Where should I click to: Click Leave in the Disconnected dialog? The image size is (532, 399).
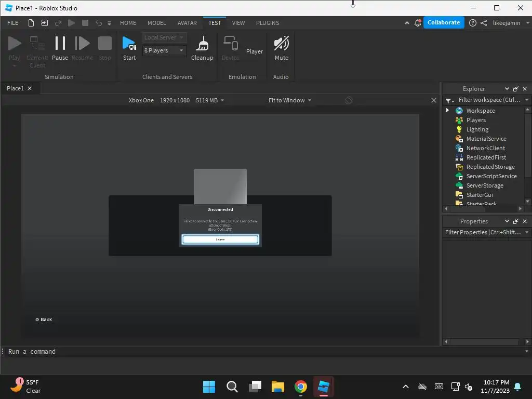point(220,240)
